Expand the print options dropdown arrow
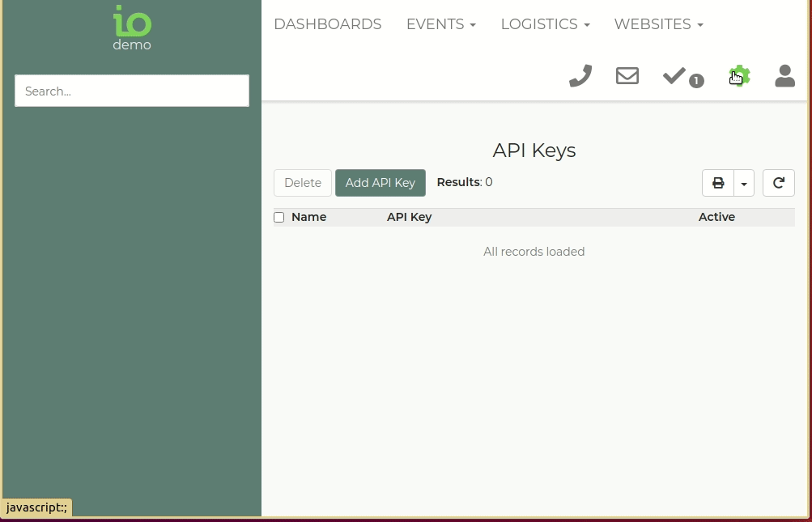 [743, 182]
